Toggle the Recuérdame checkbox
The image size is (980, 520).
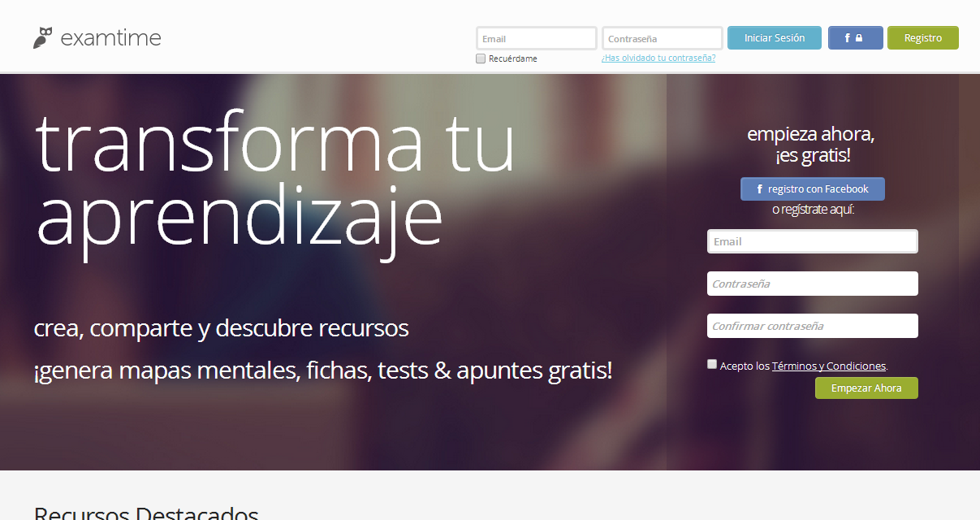pos(481,58)
